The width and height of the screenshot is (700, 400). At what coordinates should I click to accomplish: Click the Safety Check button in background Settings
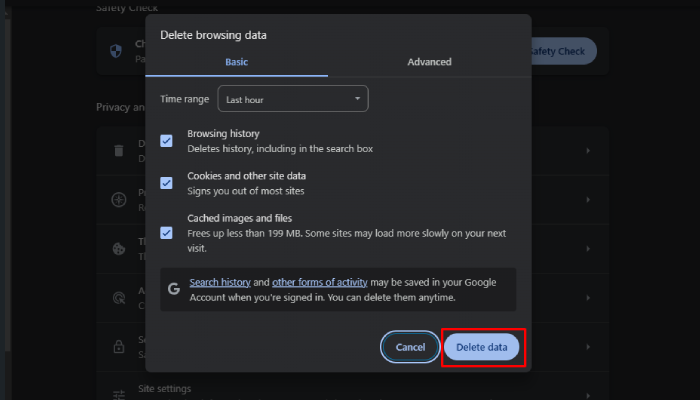pyautogui.click(x=563, y=51)
